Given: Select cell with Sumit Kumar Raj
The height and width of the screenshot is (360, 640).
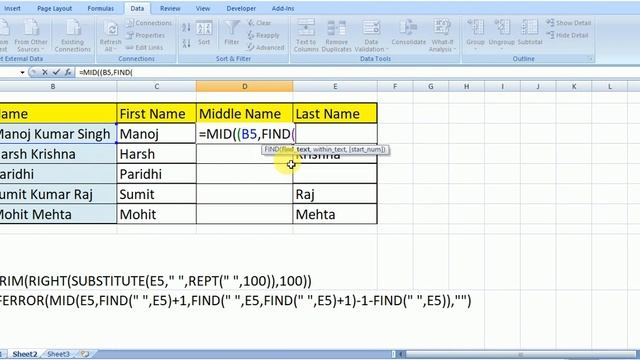Looking at the screenshot, I should coord(58,194).
